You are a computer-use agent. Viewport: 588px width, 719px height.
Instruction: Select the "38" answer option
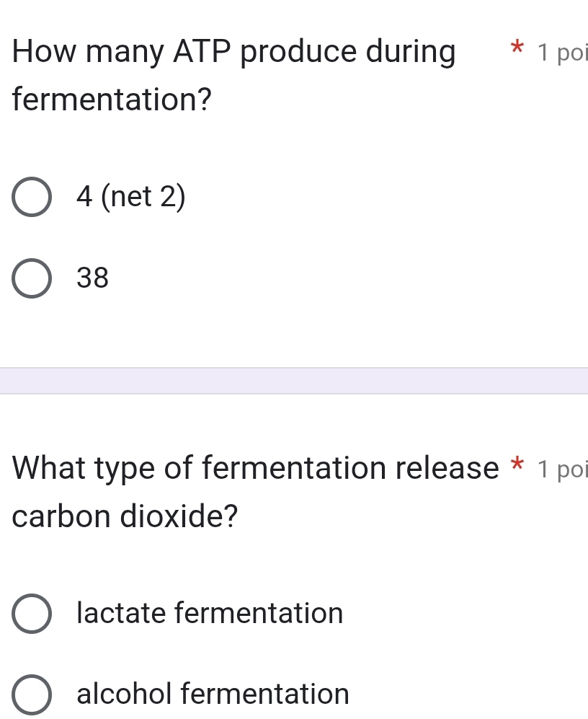point(93,278)
